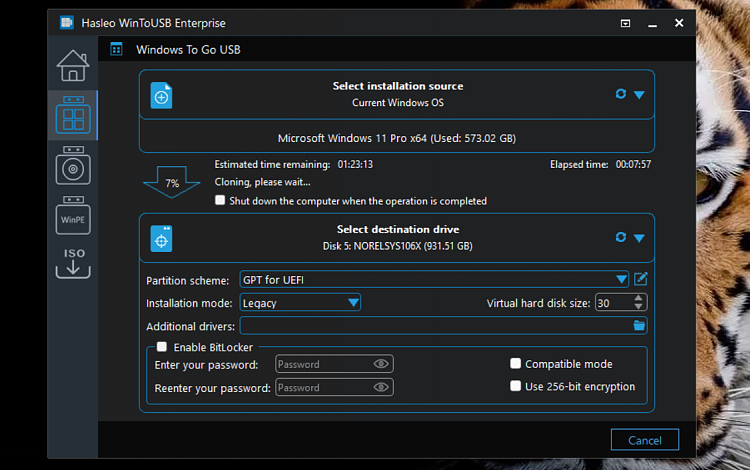Expand the installation source dropdown arrow
Screen dimensions: 750x470
pyautogui.click(x=639, y=95)
